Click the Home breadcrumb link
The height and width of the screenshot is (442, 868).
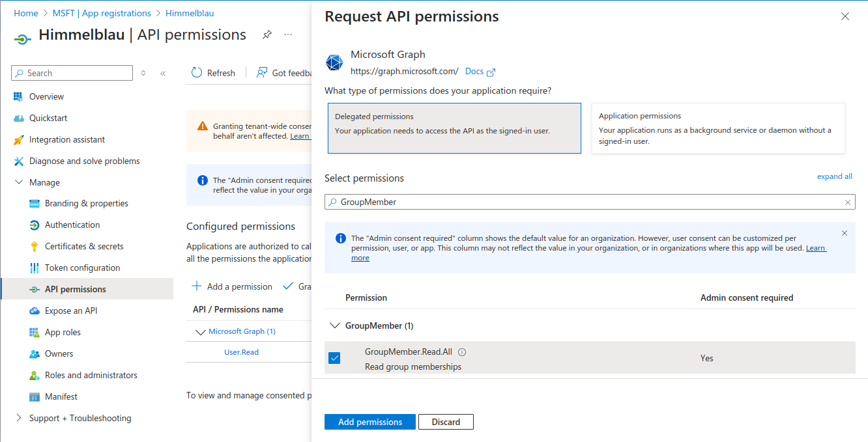26,13
